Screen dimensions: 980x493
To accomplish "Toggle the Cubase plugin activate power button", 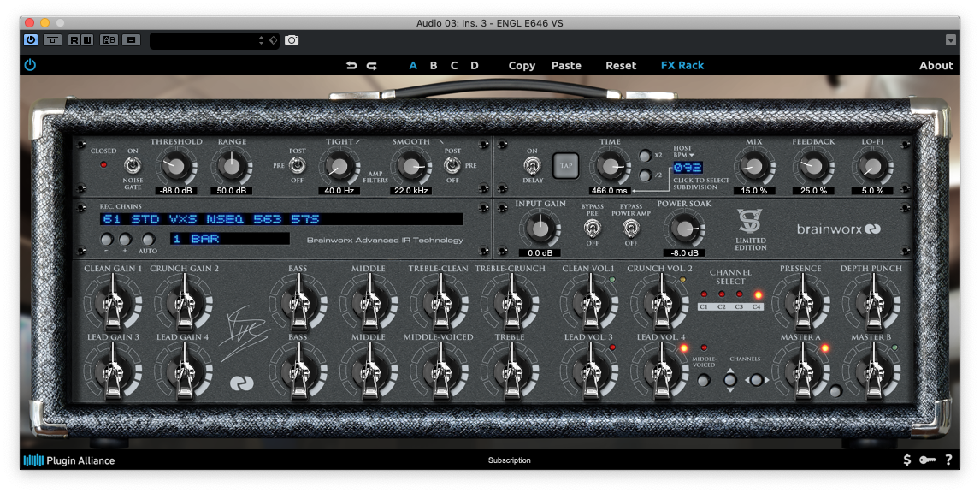I will pos(31,40).
